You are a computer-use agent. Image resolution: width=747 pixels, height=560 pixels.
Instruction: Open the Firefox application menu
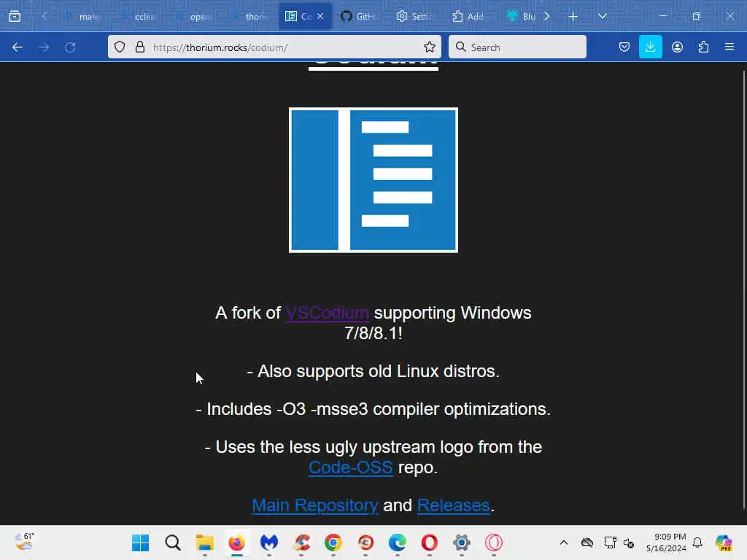(729, 47)
